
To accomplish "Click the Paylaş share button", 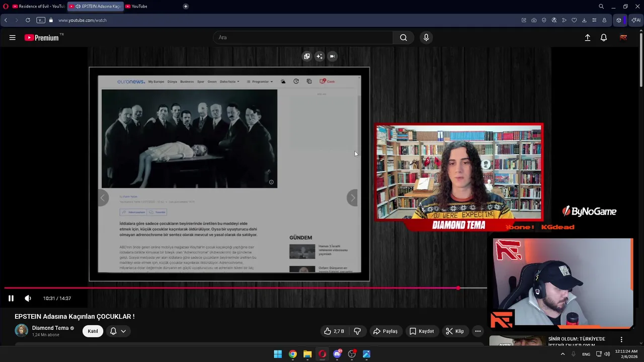I will pos(385,331).
